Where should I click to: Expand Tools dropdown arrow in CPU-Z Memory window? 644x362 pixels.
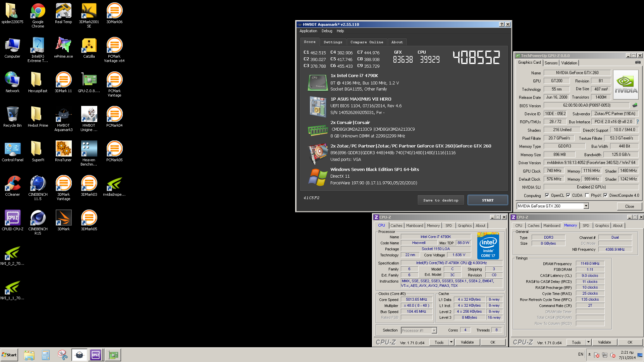click(x=588, y=342)
